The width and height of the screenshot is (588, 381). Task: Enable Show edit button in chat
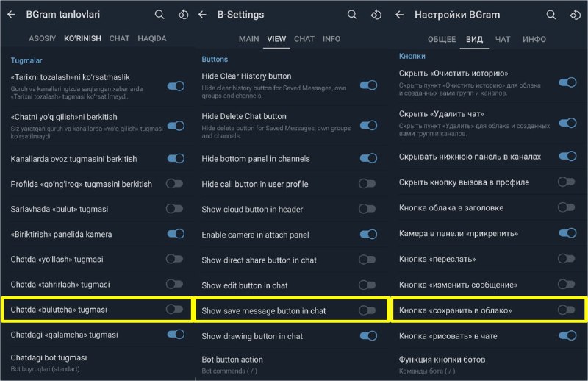367,285
